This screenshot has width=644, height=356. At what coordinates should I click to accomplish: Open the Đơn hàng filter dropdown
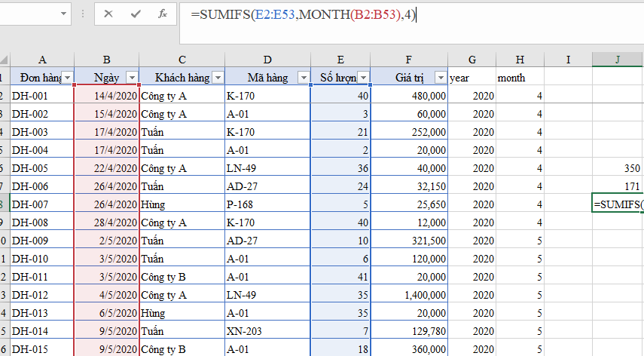pyautogui.click(x=66, y=78)
